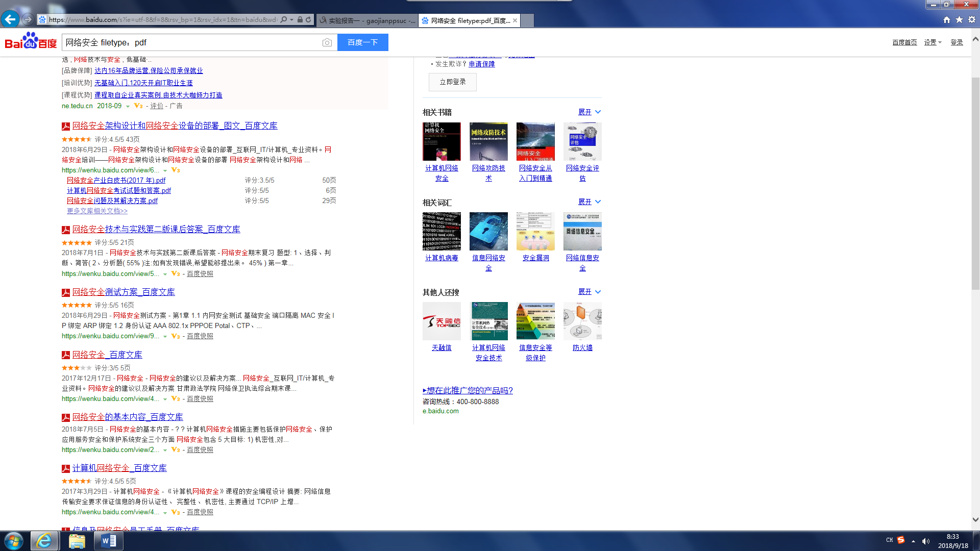Click the browser back arrow button
This screenshot has width=980, height=551.
10,19
